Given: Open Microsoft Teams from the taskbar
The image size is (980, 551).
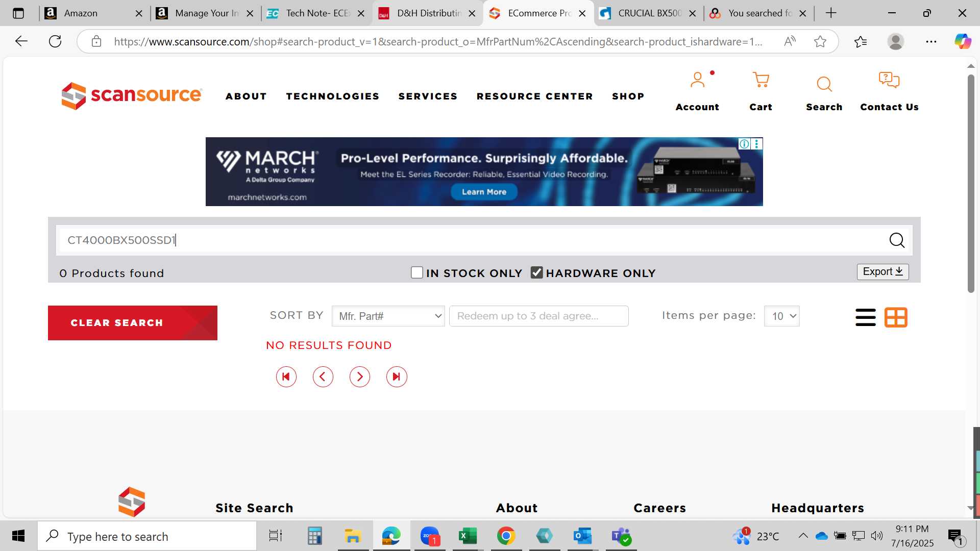Looking at the screenshot, I should coord(621,536).
